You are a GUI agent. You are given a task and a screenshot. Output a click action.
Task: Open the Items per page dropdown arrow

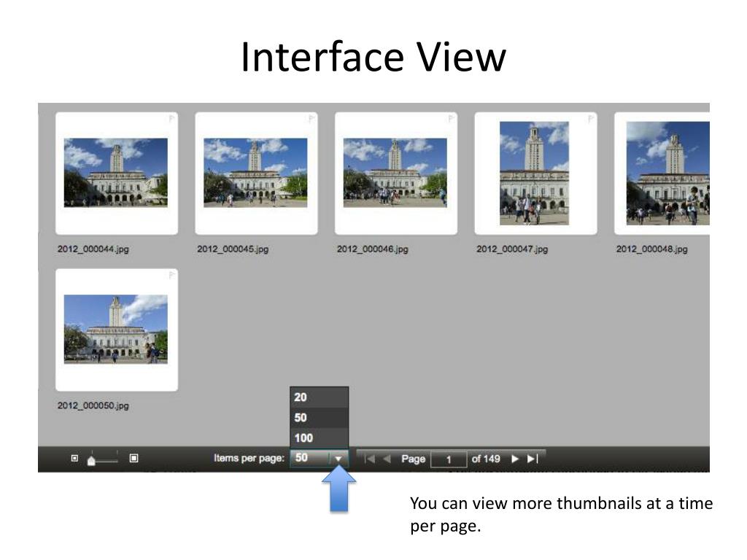point(338,459)
